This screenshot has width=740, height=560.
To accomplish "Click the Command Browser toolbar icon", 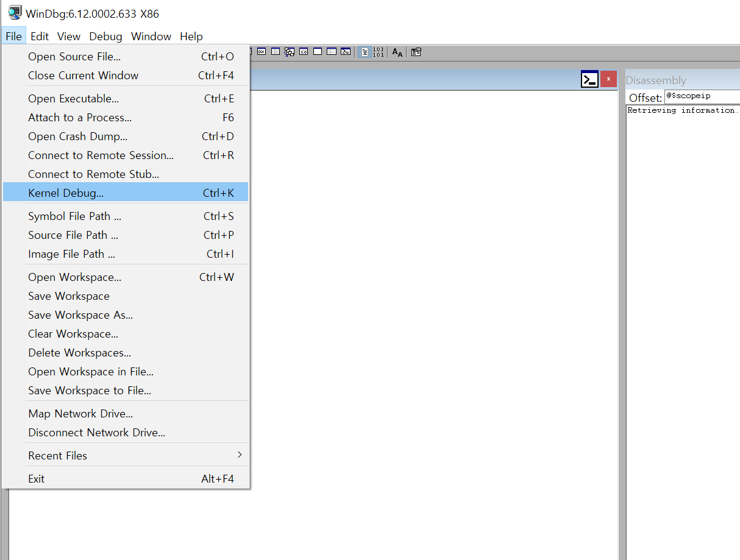I will pyautogui.click(x=346, y=52).
